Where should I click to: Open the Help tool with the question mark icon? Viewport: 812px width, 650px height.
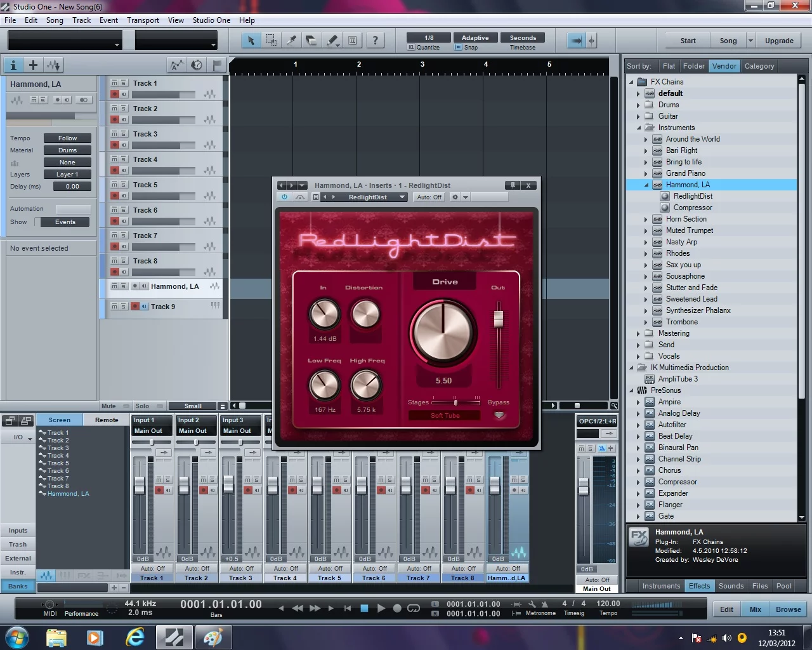[x=376, y=39]
